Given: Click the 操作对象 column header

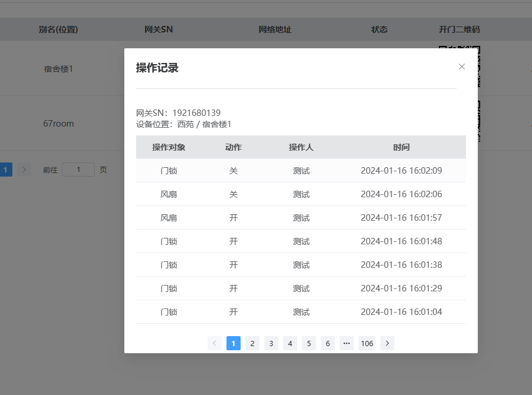Looking at the screenshot, I should pos(170,147).
